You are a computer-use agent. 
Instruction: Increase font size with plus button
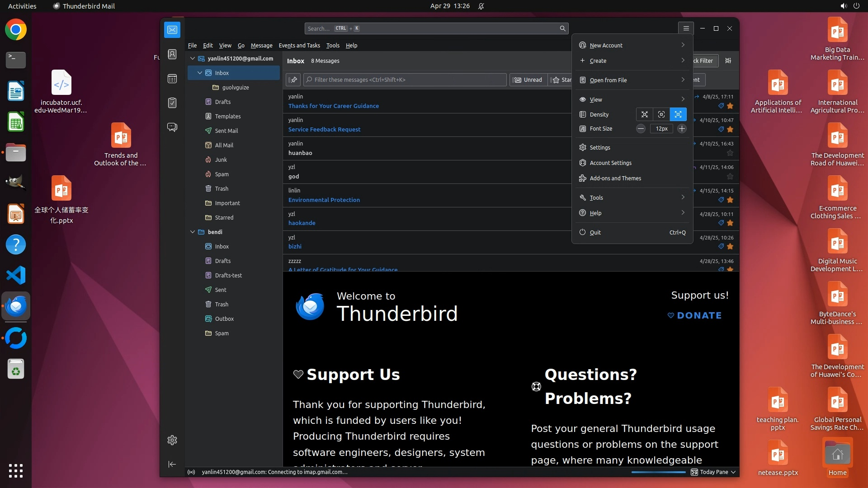682,129
